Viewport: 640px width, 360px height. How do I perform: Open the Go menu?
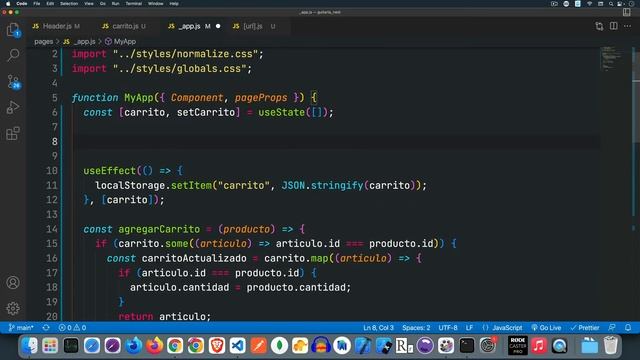tap(103, 4)
